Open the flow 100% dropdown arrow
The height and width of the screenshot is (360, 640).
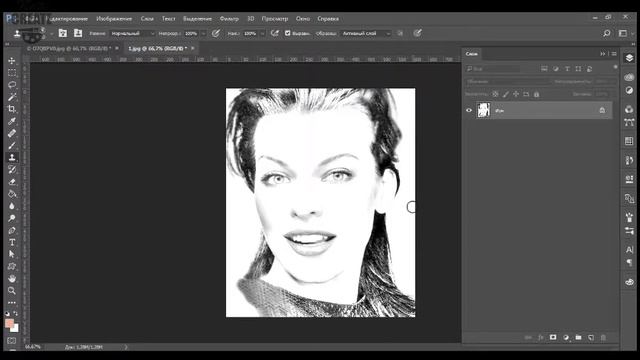(x=262, y=33)
